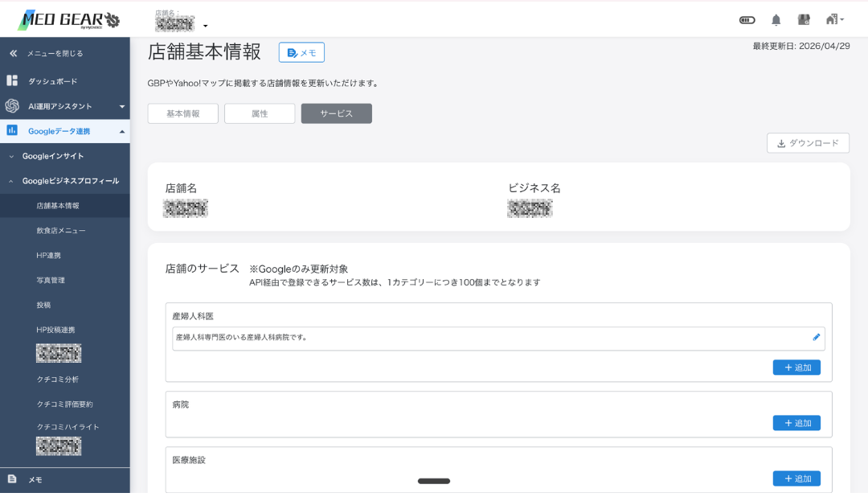Screen dimensions: 868x501
Task: Collapse the Googleビジネスプロフィール chevron
Action: coord(11,182)
